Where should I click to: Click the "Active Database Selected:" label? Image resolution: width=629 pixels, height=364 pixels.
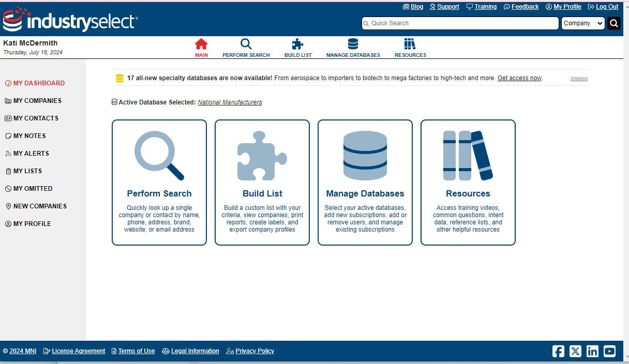[x=157, y=102]
